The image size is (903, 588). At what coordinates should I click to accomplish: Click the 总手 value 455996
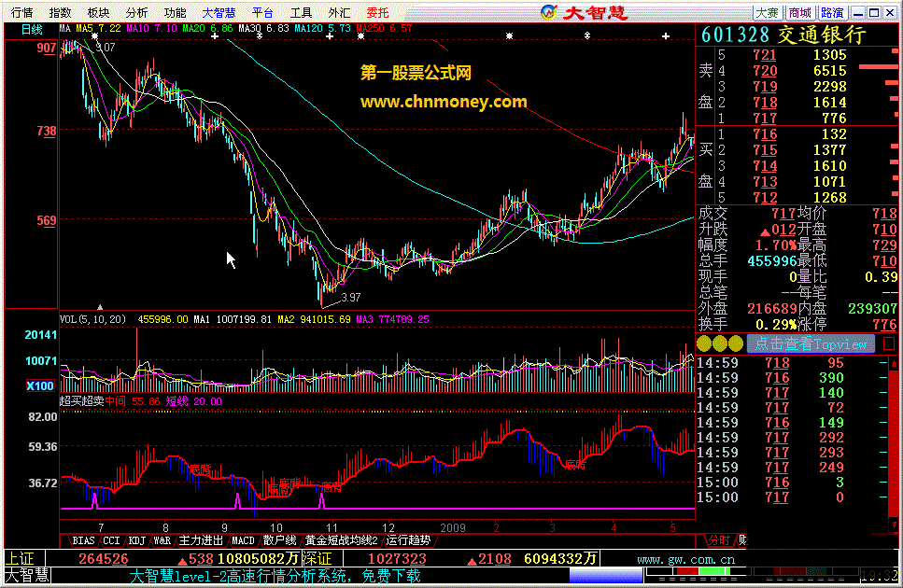(x=771, y=261)
